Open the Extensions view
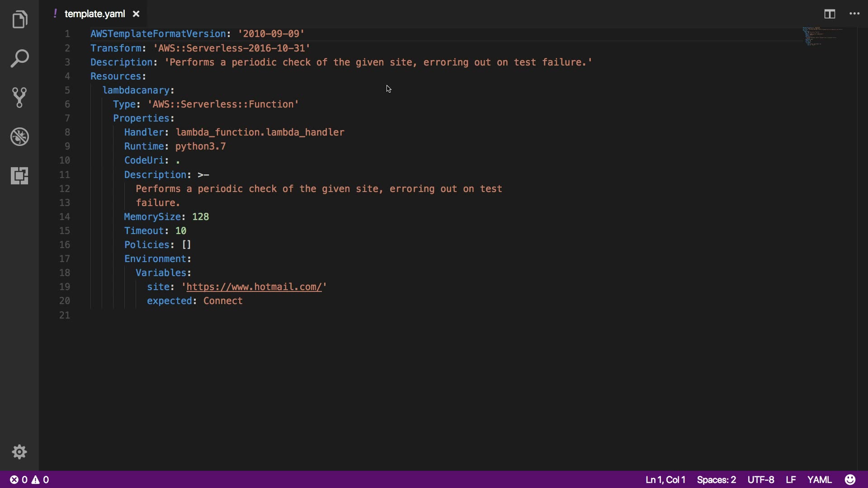The height and width of the screenshot is (488, 868). (19, 175)
